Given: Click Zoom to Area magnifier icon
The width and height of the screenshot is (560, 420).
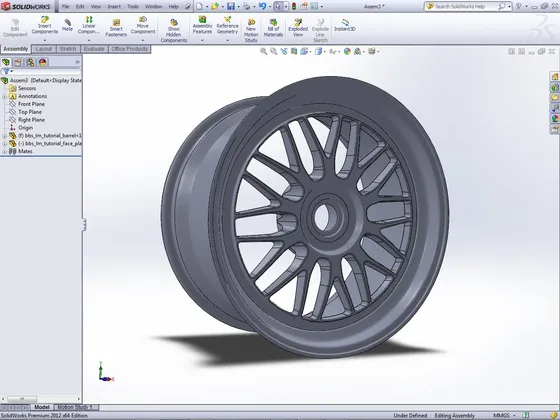Looking at the screenshot, I should 274,51.
